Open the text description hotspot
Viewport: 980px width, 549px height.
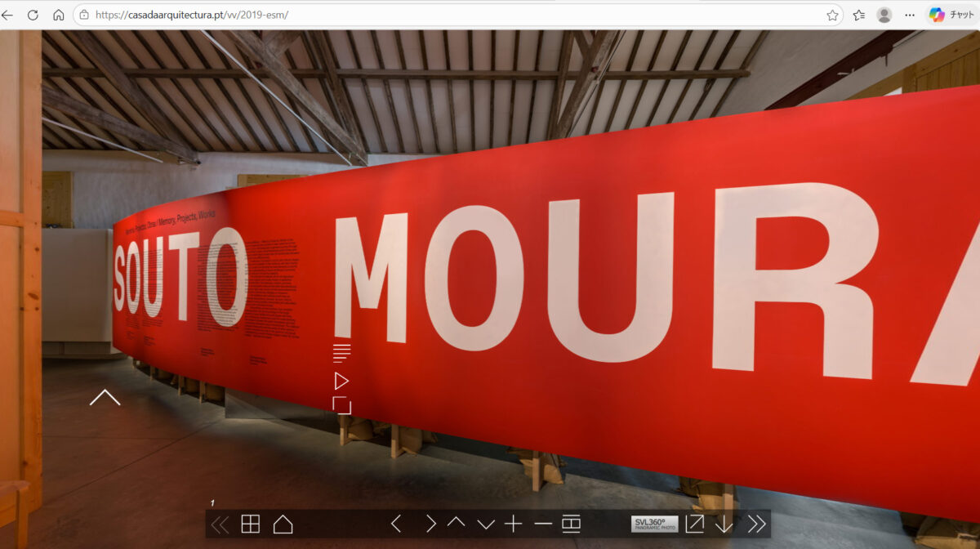click(341, 353)
